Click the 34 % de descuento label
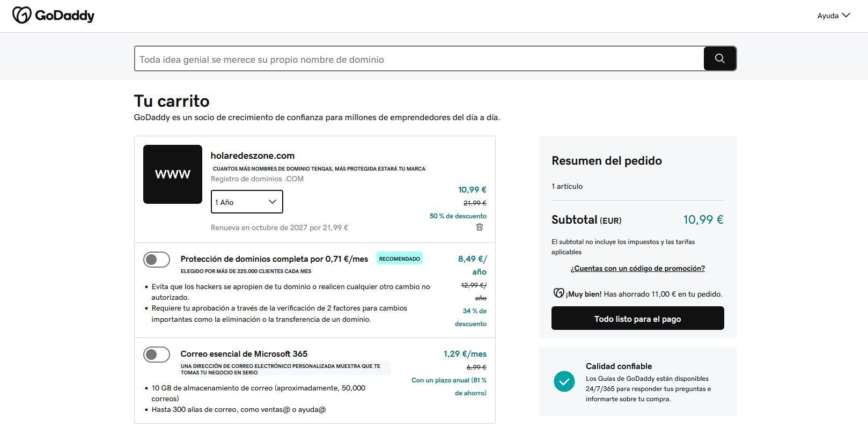 pyautogui.click(x=471, y=318)
